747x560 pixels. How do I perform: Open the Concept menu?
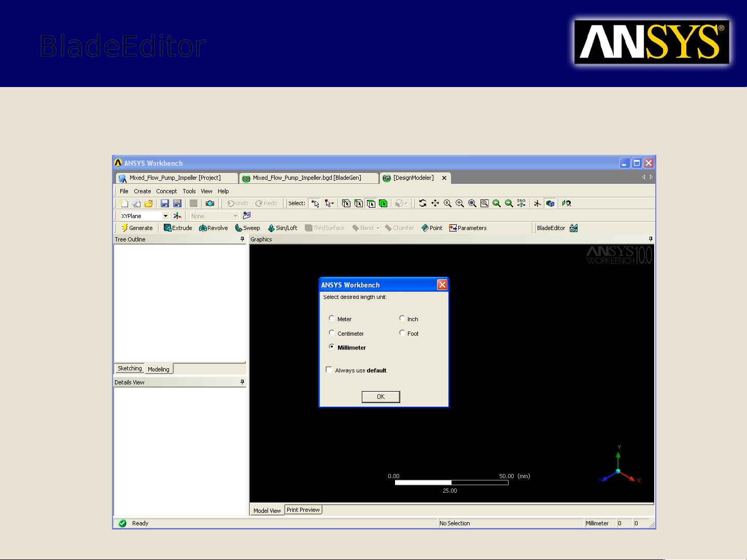[x=166, y=191]
